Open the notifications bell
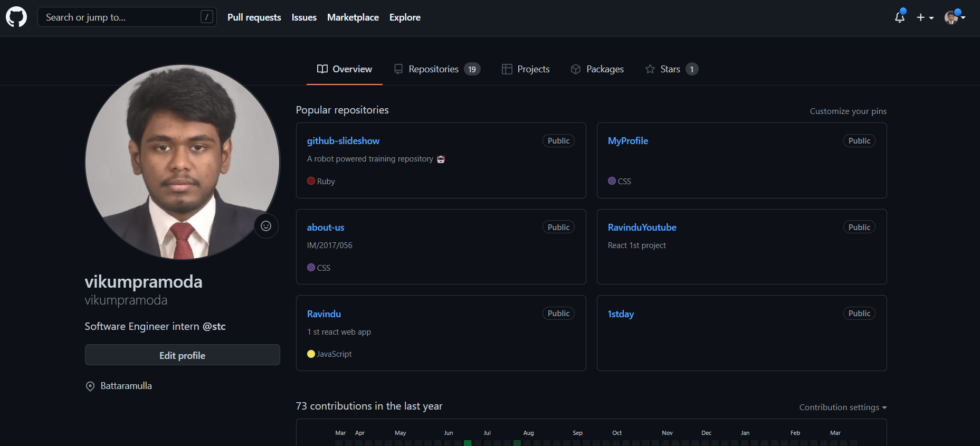Viewport: 980px width, 446px height. (x=900, y=17)
